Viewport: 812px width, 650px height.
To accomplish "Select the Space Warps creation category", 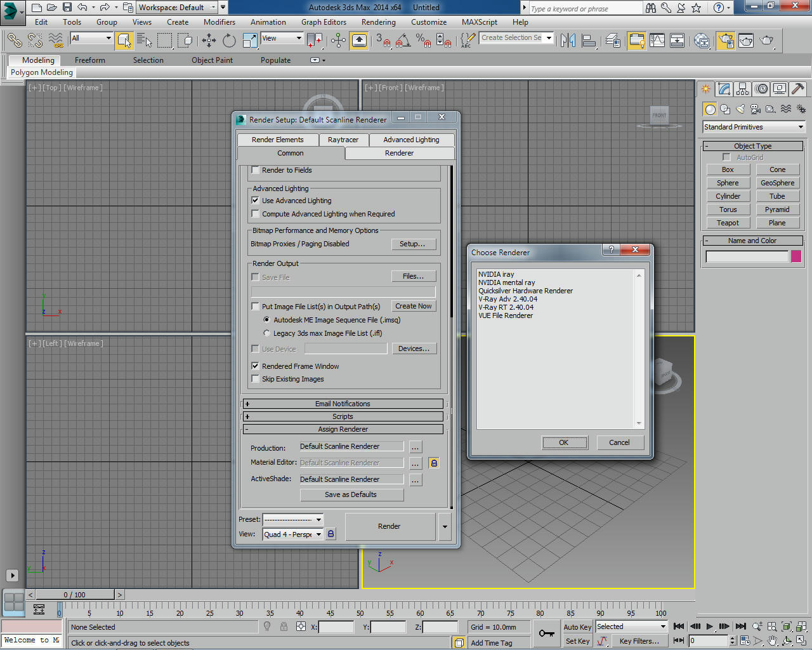I will point(786,109).
